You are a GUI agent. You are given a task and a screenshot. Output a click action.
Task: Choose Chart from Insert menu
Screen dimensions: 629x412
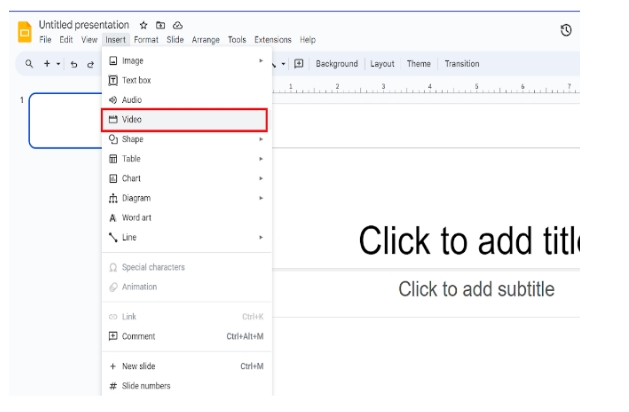click(187, 179)
